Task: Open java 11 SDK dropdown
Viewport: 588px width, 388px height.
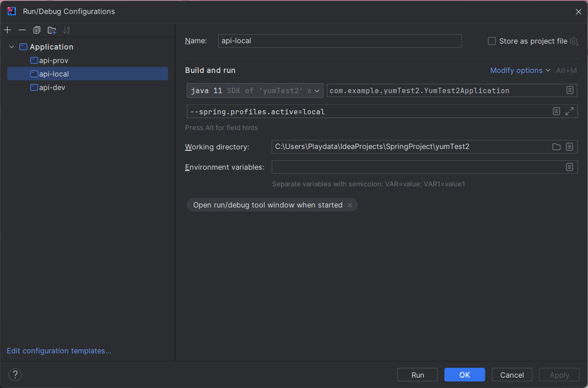Action: (x=255, y=90)
